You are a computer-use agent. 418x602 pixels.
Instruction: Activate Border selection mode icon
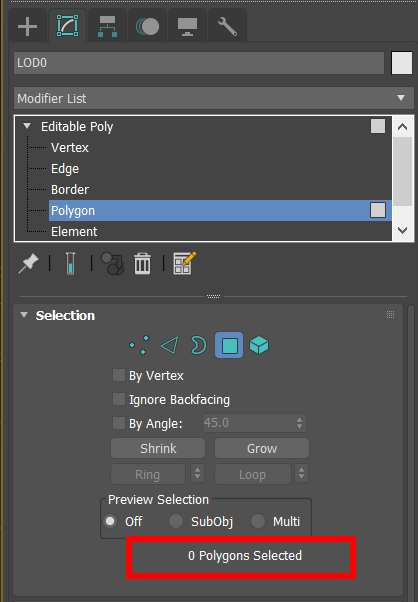click(198, 345)
